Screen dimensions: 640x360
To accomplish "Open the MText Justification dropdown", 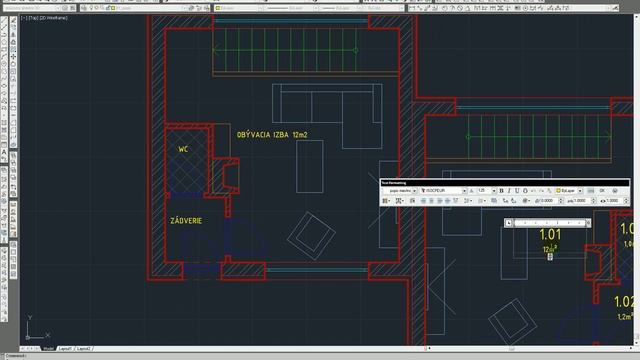I will (399, 200).
